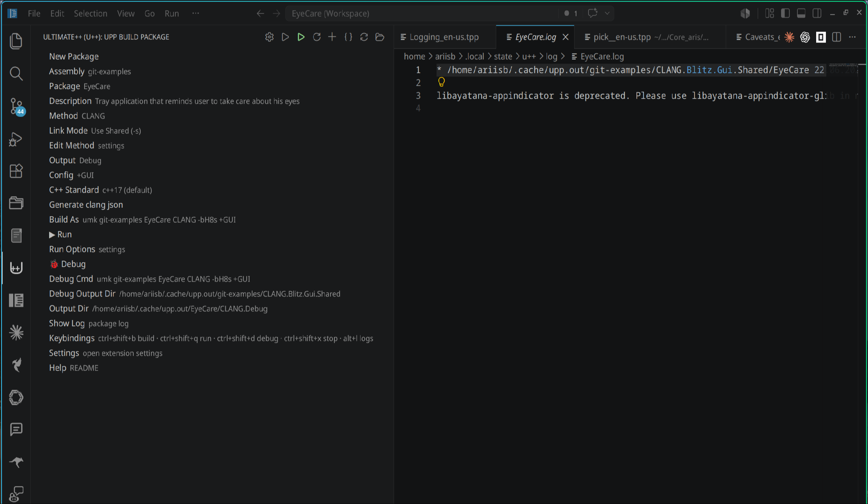Click the outlined play build button
Viewport: 868px width, 504px height.
click(x=285, y=37)
